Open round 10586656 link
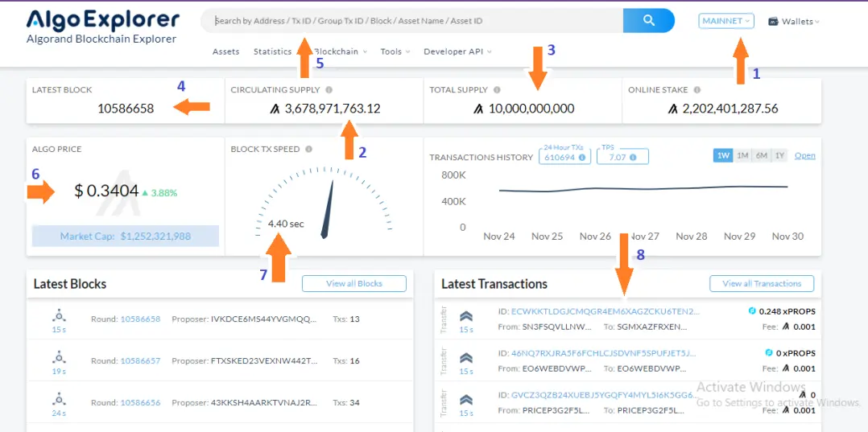 click(x=141, y=402)
